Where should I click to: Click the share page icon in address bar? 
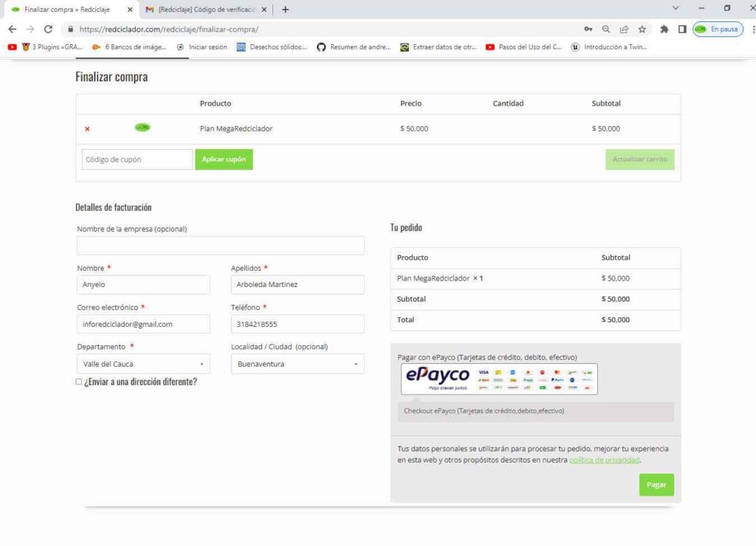[x=624, y=30]
